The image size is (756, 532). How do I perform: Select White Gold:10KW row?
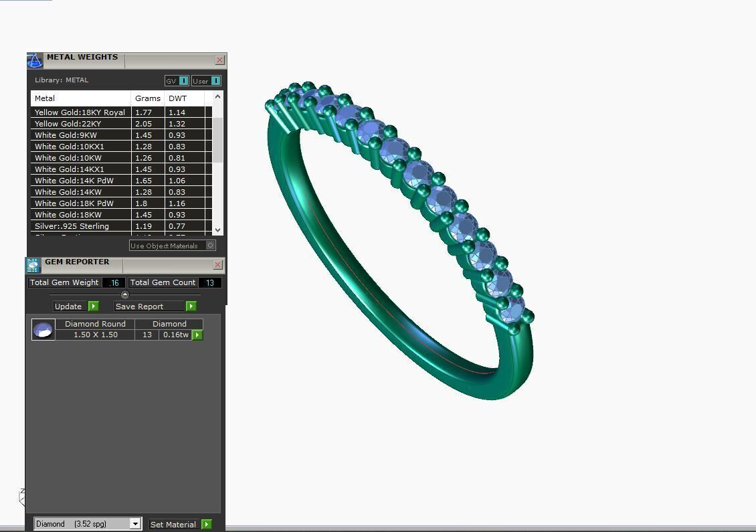click(122, 158)
